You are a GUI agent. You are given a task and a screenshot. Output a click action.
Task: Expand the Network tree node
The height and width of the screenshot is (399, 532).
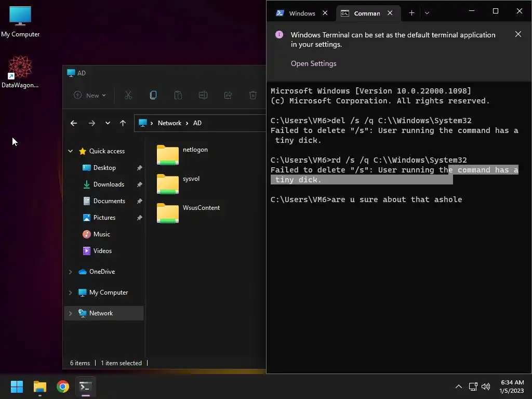(x=71, y=313)
